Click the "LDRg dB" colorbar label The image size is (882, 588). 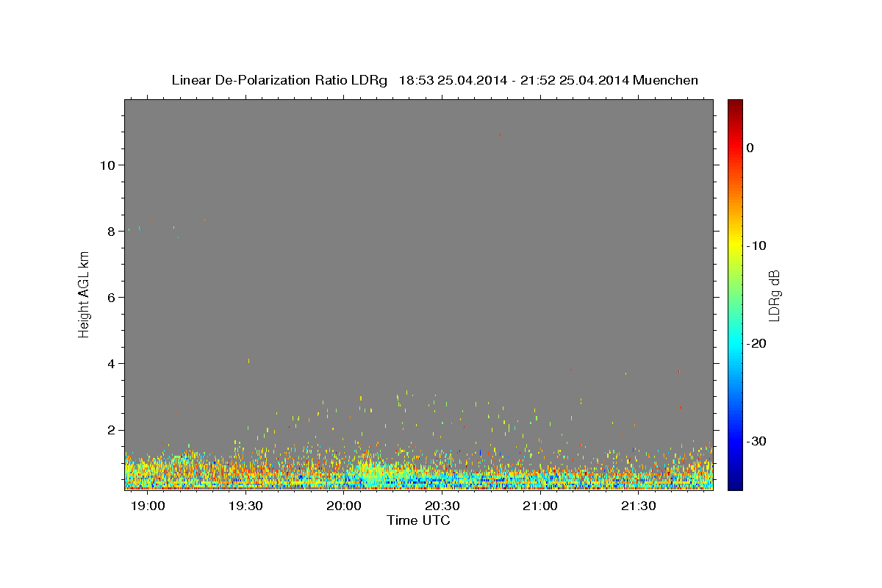(x=774, y=295)
